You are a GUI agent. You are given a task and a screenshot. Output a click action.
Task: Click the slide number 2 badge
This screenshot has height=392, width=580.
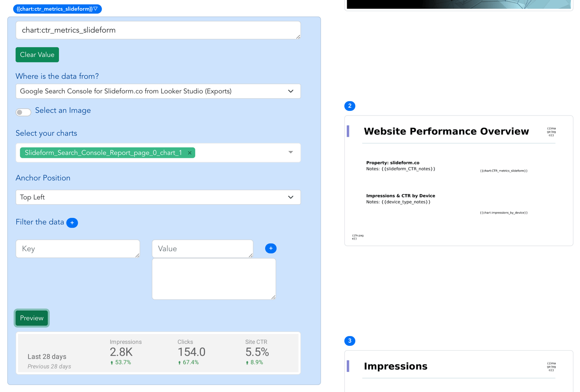349,106
